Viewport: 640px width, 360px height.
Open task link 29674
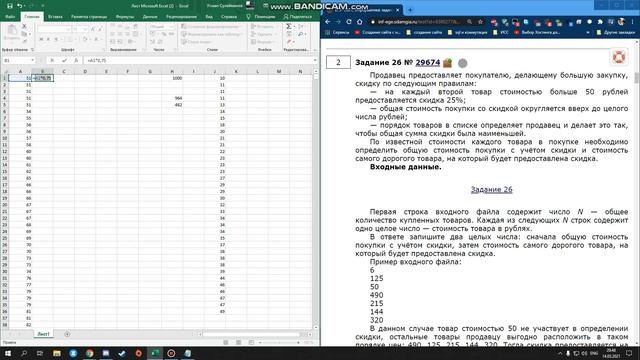(x=427, y=62)
